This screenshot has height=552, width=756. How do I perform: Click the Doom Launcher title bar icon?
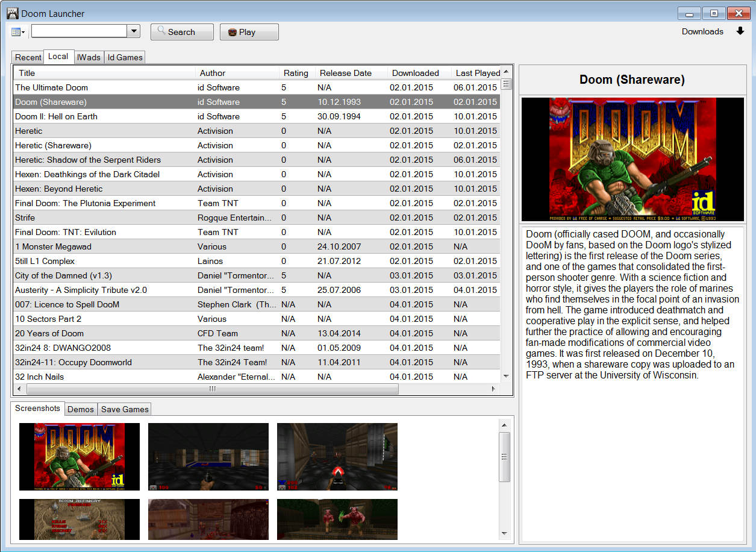[12, 13]
